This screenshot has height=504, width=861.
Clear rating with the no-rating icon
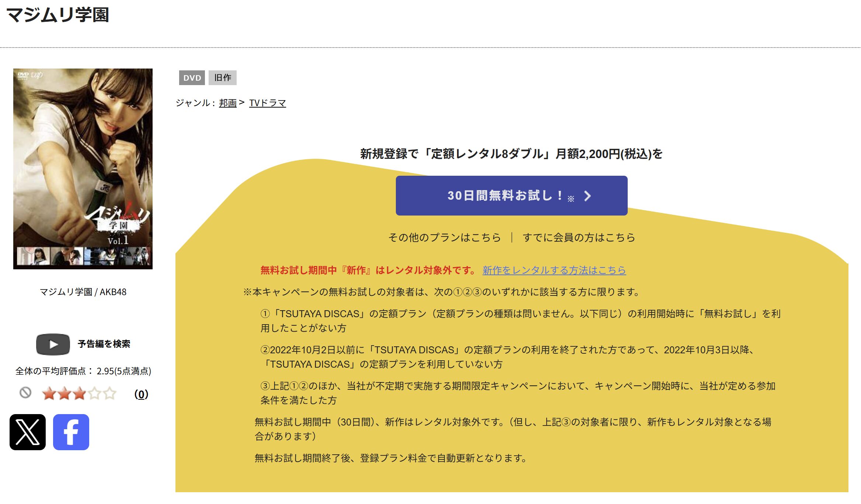click(25, 393)
